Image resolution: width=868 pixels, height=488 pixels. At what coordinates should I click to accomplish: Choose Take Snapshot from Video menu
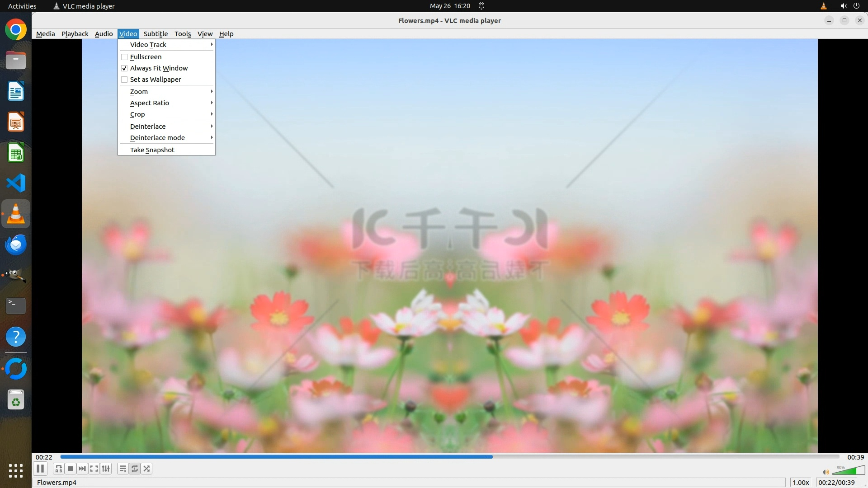[152, 150]
